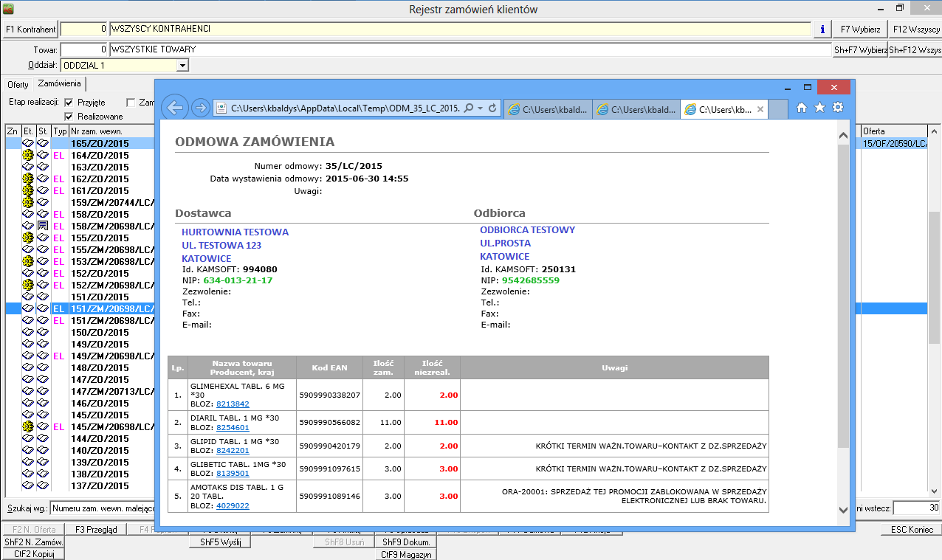Open address bar autocomplete dropdown arrow

tap(481, 108)
